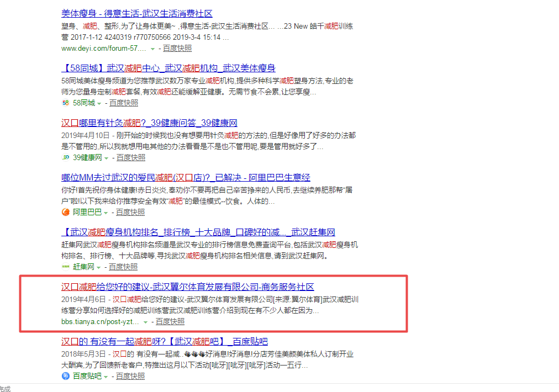Open the 哪位MM去过武汉的爱民减肥 result title

[x=186, y=177]
